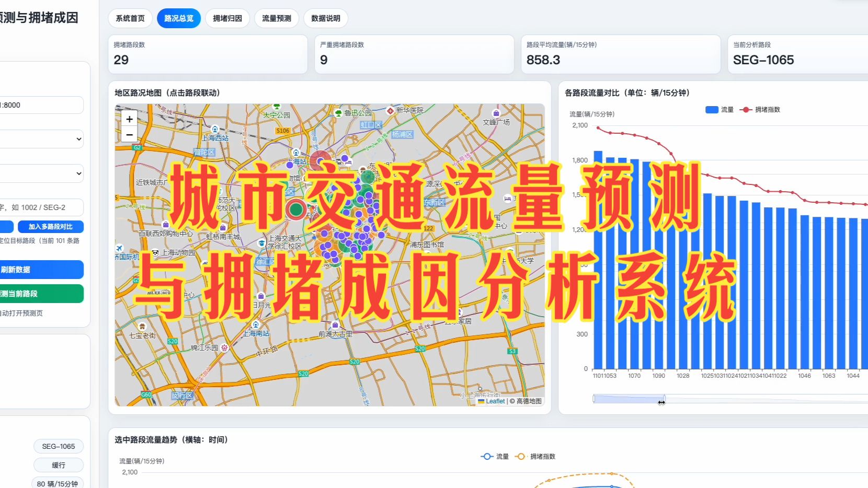This screenshot has height=488, width=868.
Task: Toggle 拥堵指数 legend in trend chart
Action: pos(535,457)
